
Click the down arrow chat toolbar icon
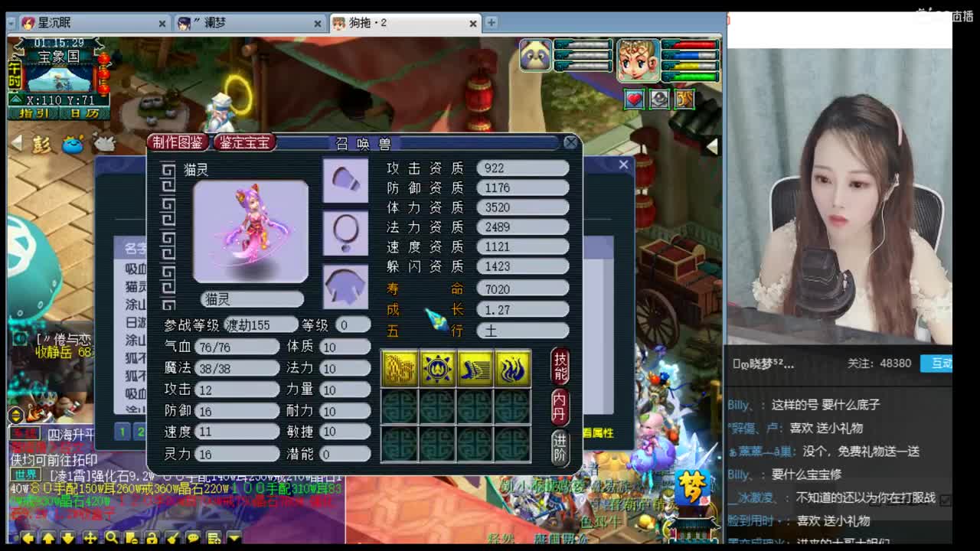(69, 538)
